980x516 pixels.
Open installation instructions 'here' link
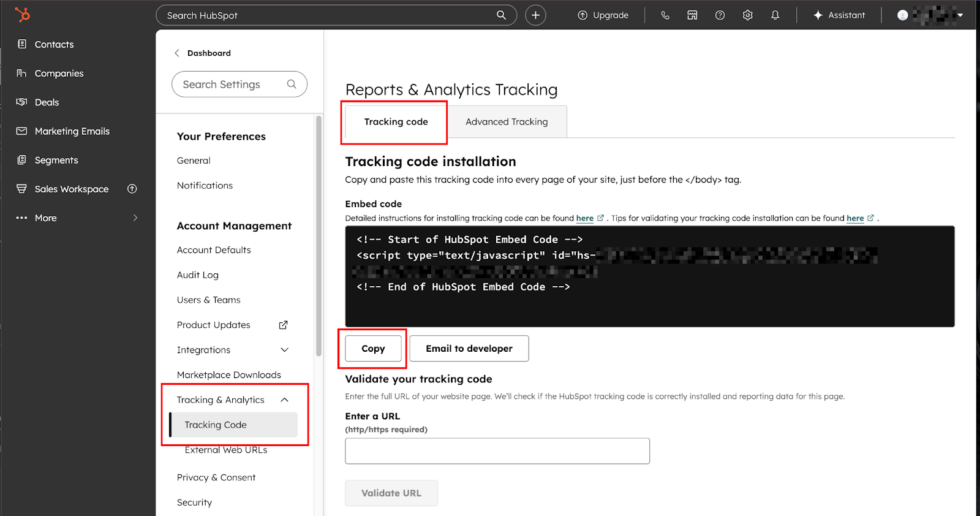pos(585,218)
